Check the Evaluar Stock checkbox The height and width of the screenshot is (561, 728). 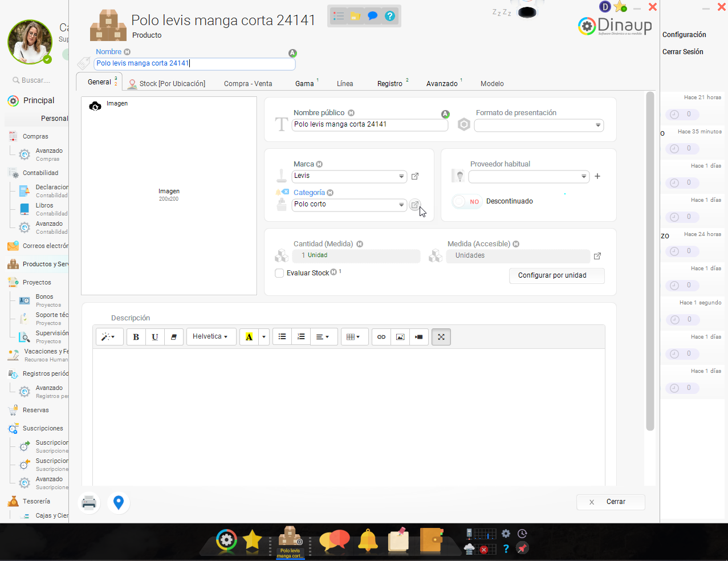pos(279,273)
